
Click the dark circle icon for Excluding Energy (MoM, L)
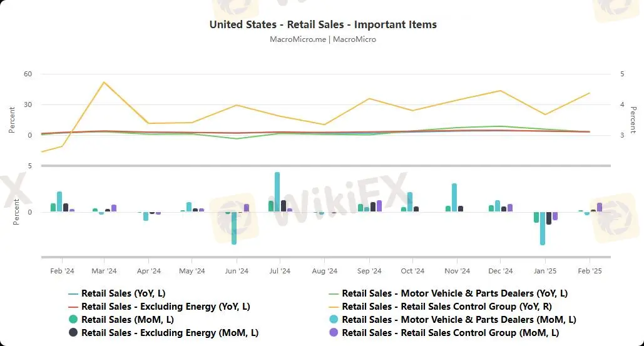(73, 333)
